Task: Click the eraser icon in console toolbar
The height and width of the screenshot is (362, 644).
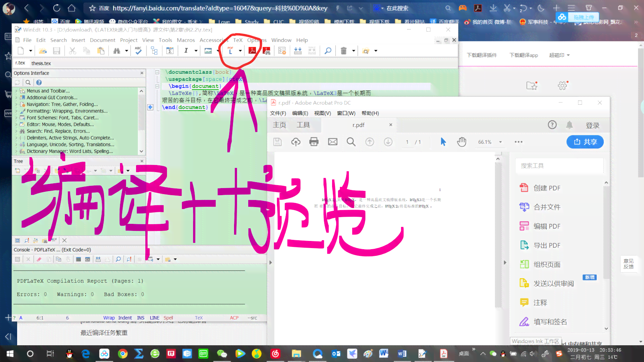Action: [39, 259]
